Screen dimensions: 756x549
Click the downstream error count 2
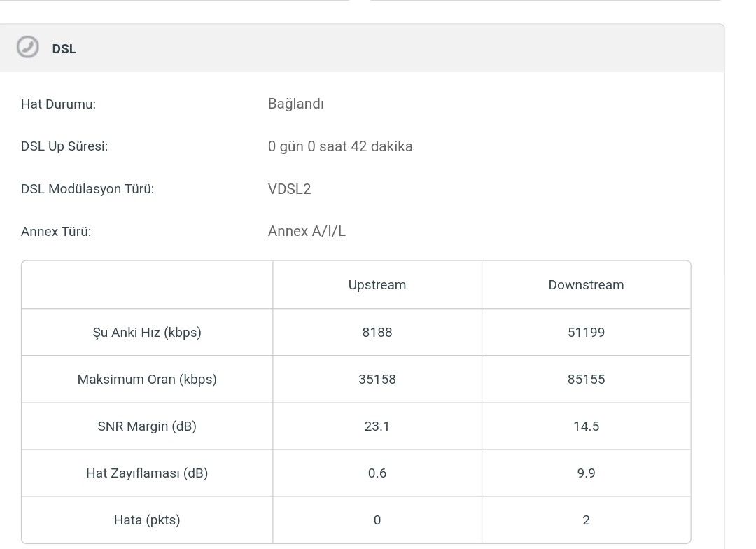tap(586, 520)
